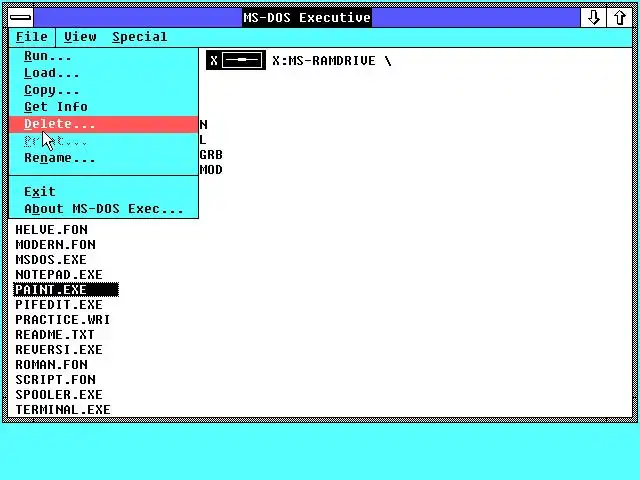Click the X:MS-RAMDRIVE \ path label
Screen dimensions: 640x480
click(x=332, y=61)
